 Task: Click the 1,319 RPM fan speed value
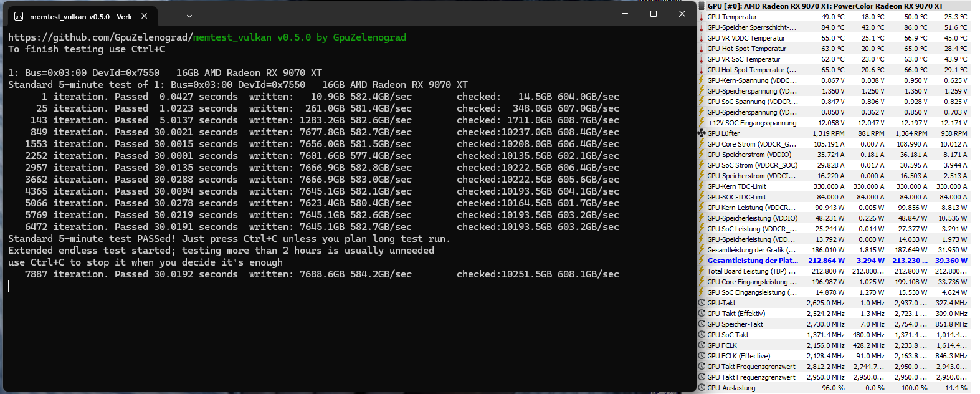coord(829,133)
